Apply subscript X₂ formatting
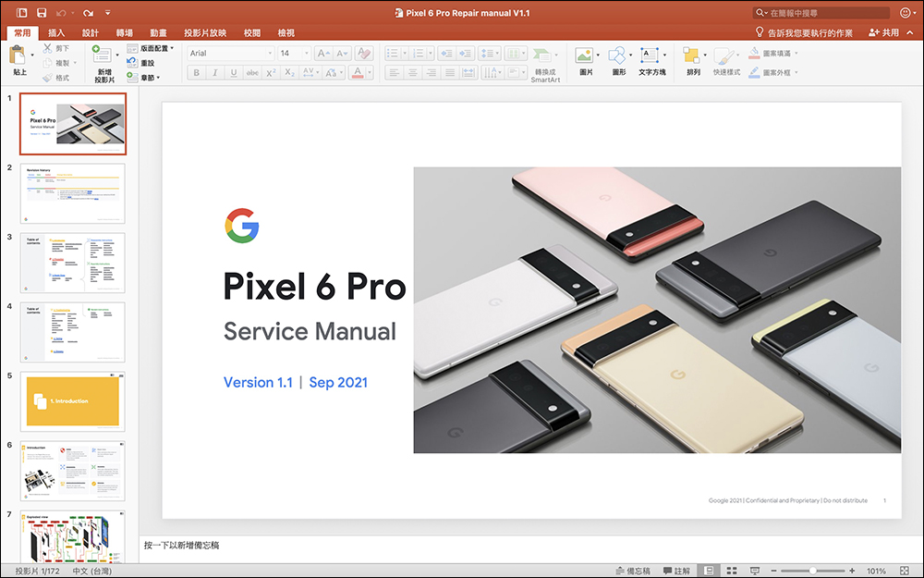Viewport: 924px width, 578px height. coord(289,72)
